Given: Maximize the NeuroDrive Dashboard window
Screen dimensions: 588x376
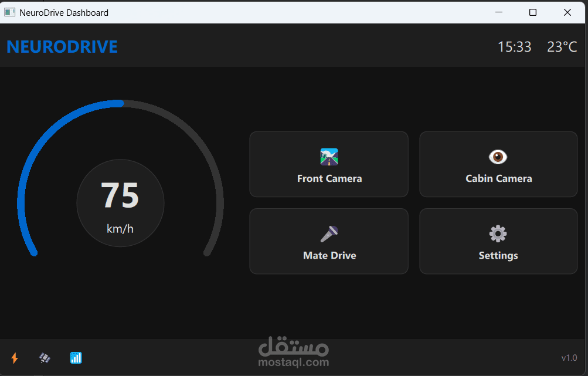Looking at the screenshot, I should 533,12.
